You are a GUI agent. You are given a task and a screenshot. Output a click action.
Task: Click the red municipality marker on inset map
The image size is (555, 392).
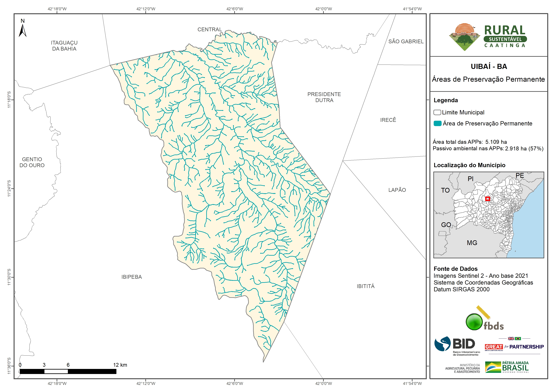click(488, 199)
